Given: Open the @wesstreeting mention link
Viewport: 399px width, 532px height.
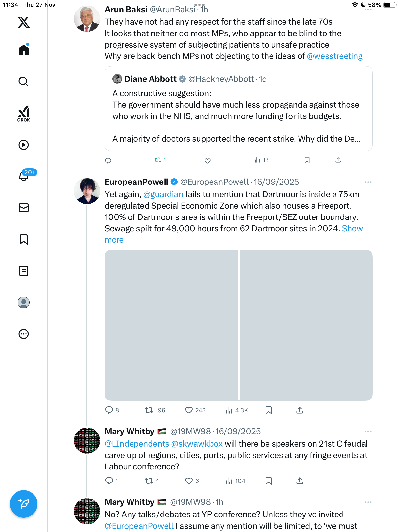Looking at the screenshot, I should [334, 56].
